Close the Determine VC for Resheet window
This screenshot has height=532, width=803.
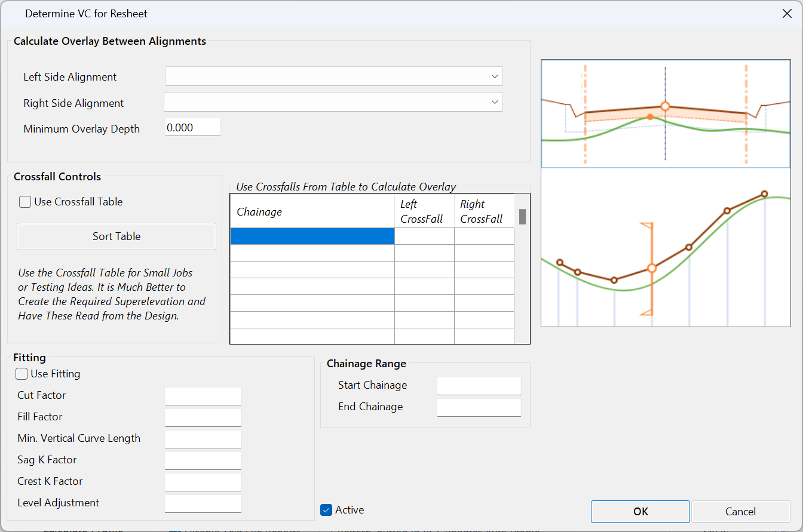[x=787, y=14]
